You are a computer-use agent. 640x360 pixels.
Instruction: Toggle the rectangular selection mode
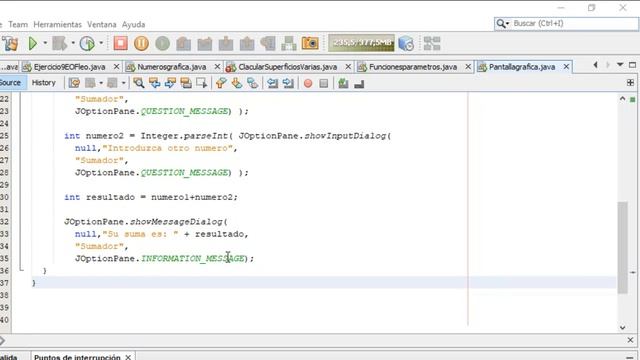coord(202,83)
